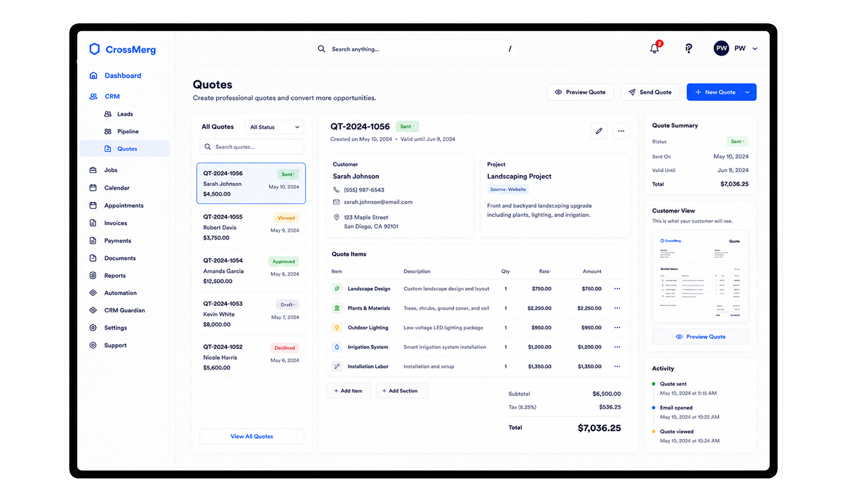Open the help question mark icon
Image resolution: width=847 pixels, height=504 pixels.
tap(688, 49)
